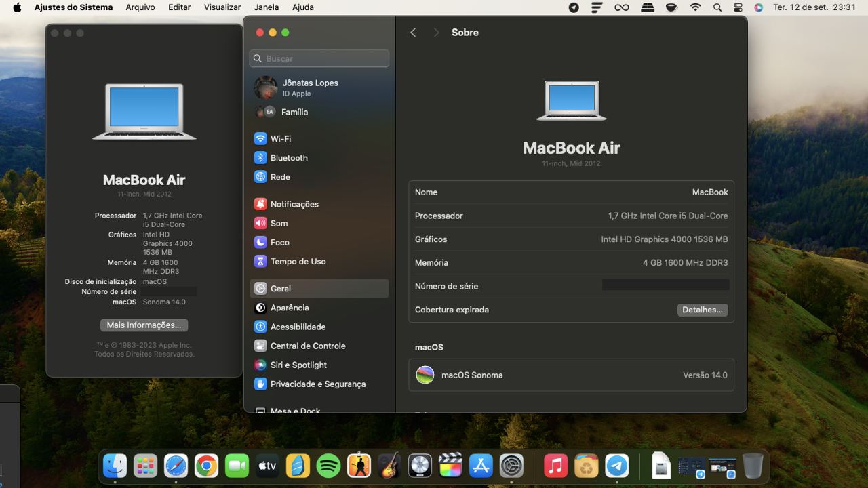The height and width of the screenshot is (488, 868).
Task: Open Jônatas Lopes Apple ID account
Action: pyautogui.click(x=309, y=87)
